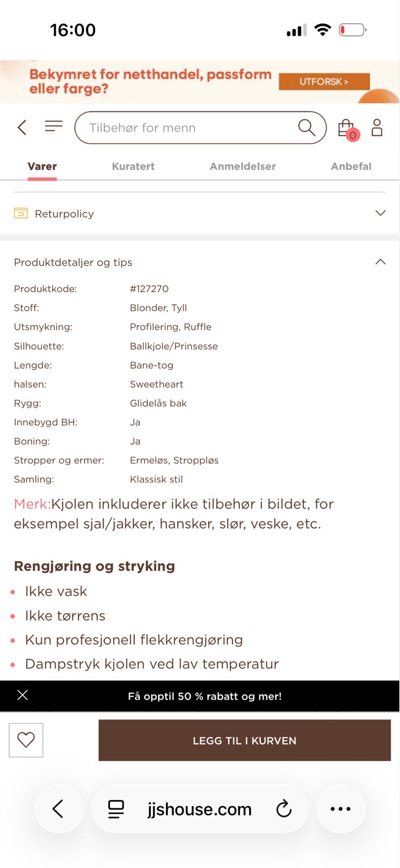Tap the jjshouse.com address text
The width and height of the screenshot is (400, 868).
pos(199,809)
